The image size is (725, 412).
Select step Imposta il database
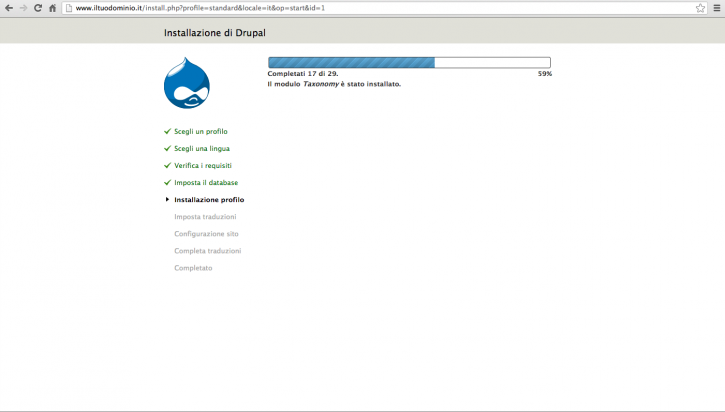click(x=206, y=183)
